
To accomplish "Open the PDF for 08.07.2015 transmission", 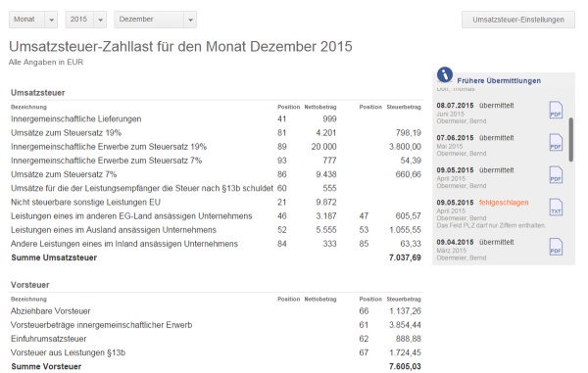I will 556,110.
